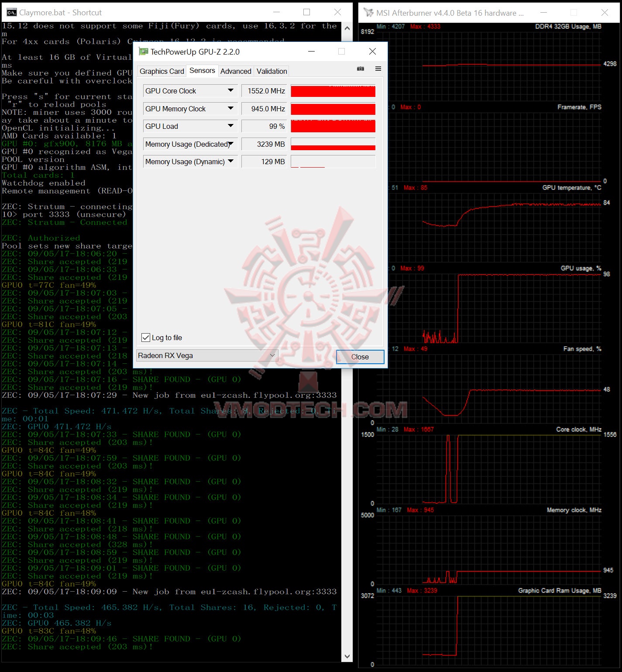Viewport: 622px width, 672px height.
Task: Click the 'Max : 1667' core clock readout
Action: pyautogui.click(x=419, y=430)
